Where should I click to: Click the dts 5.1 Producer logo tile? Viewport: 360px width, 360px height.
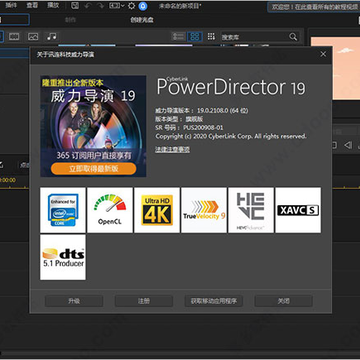tap(63, 257)
